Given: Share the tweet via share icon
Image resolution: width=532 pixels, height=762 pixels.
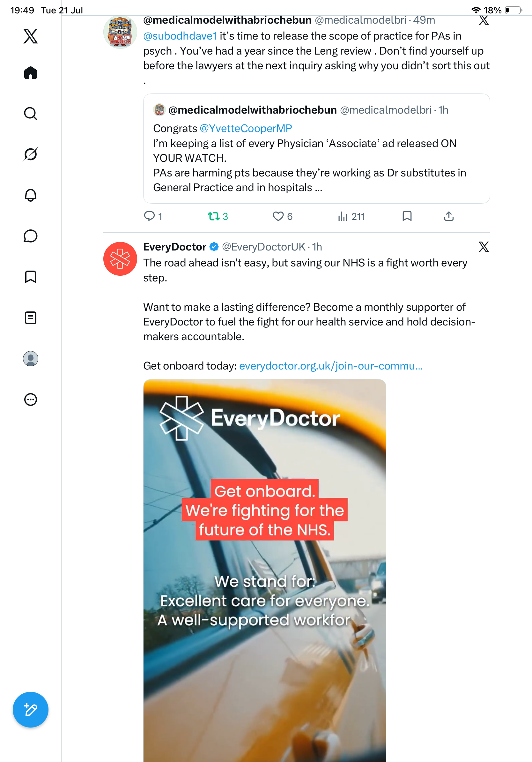Looking at the screenshot, I should pyautogui.click(x=449, y=216).
